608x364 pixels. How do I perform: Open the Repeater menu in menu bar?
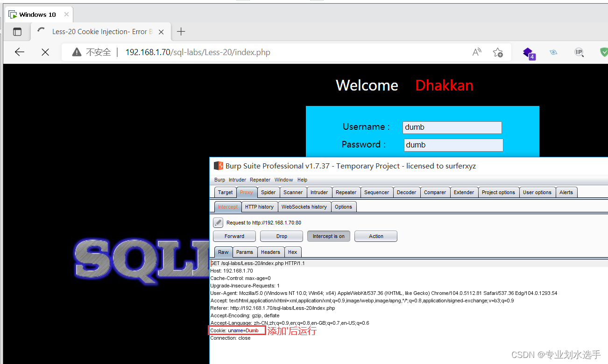click(x=260, y=180)
